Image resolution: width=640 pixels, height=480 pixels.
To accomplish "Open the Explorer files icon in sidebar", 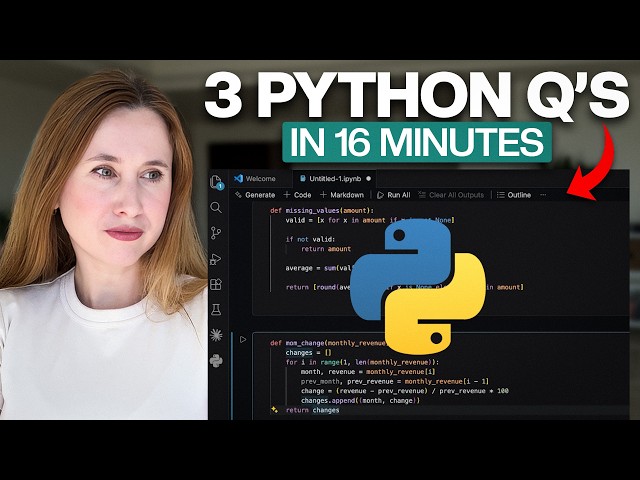I will point(216,182).
